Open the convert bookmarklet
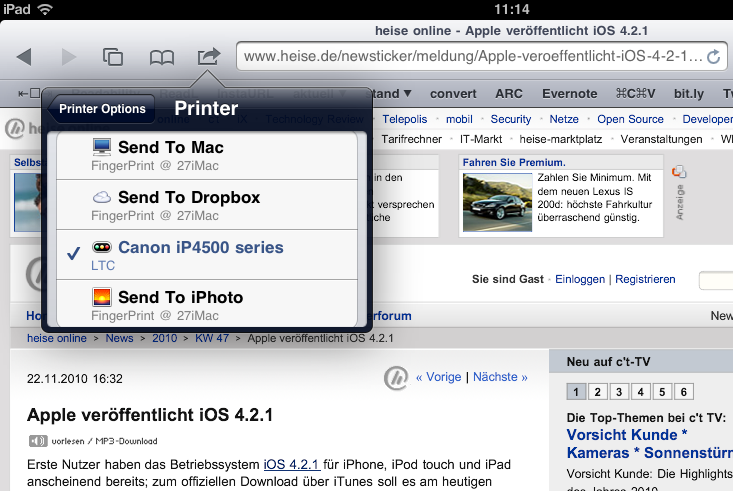Image resolution: width=733 pixels, height=491 pixels. 453,94
